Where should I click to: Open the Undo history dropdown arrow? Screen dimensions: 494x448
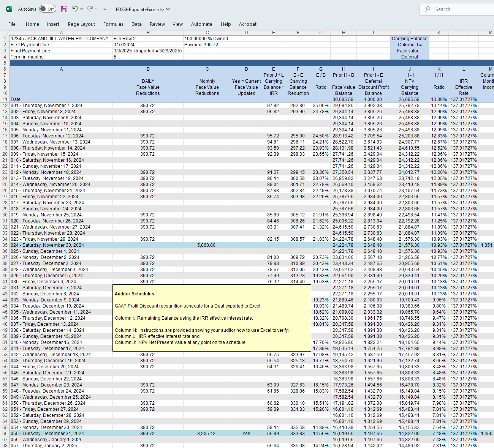pos(82,9)
